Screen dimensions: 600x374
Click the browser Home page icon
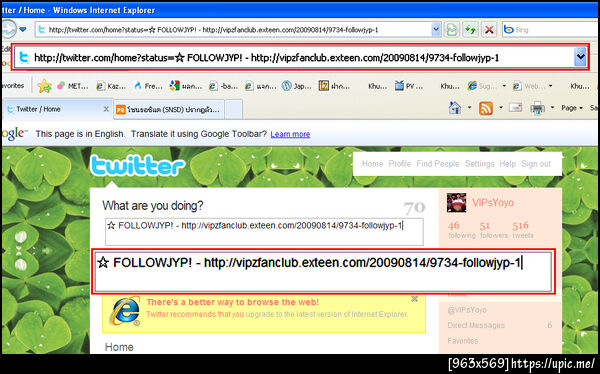[455, 108]
